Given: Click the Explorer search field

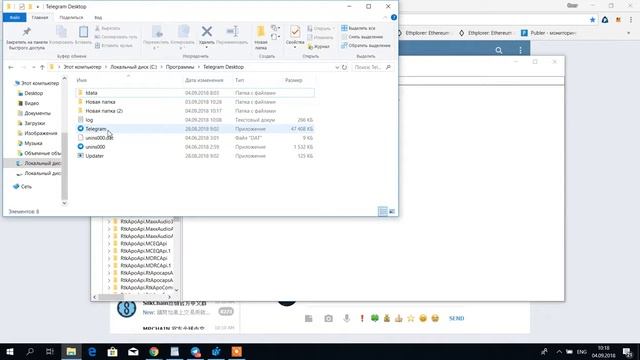Looking at the screenshot, I should pyautogui.click(x=372, y=67).
